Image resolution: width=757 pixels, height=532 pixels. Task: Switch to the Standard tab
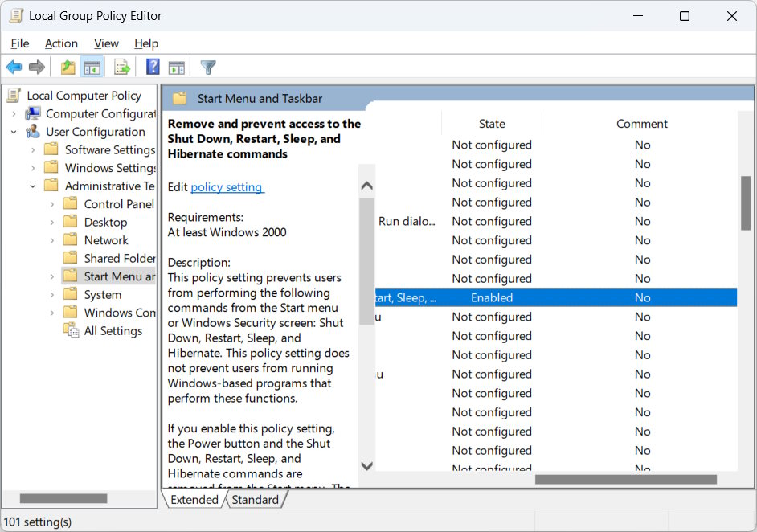click(x=256, y=499)
